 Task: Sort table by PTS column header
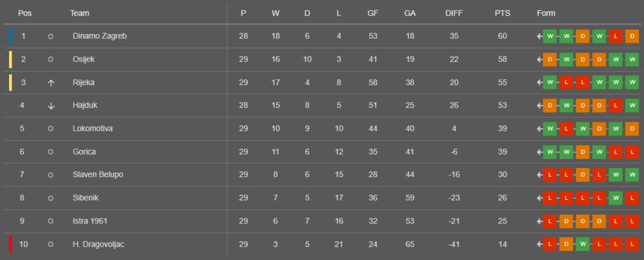(502, 13)
